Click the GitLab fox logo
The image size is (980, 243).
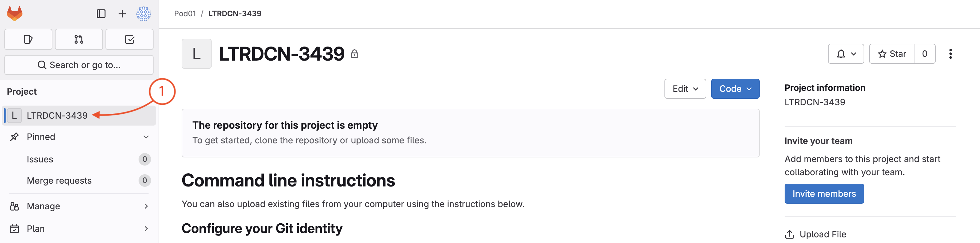point(15,14)
